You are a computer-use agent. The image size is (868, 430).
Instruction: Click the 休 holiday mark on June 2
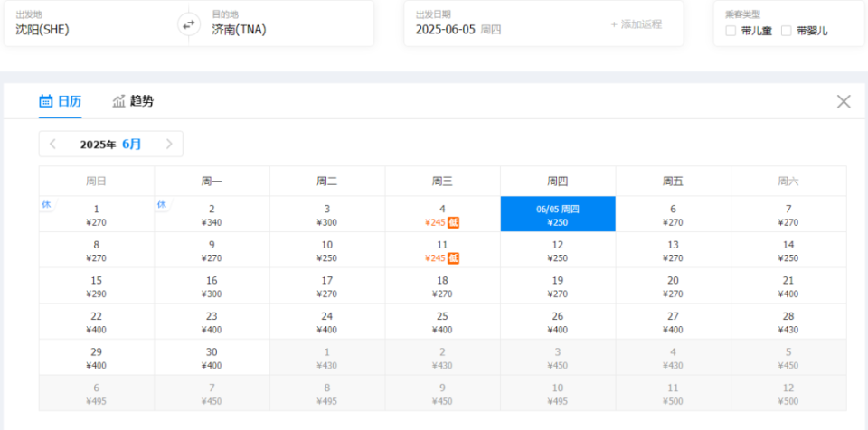162,204
